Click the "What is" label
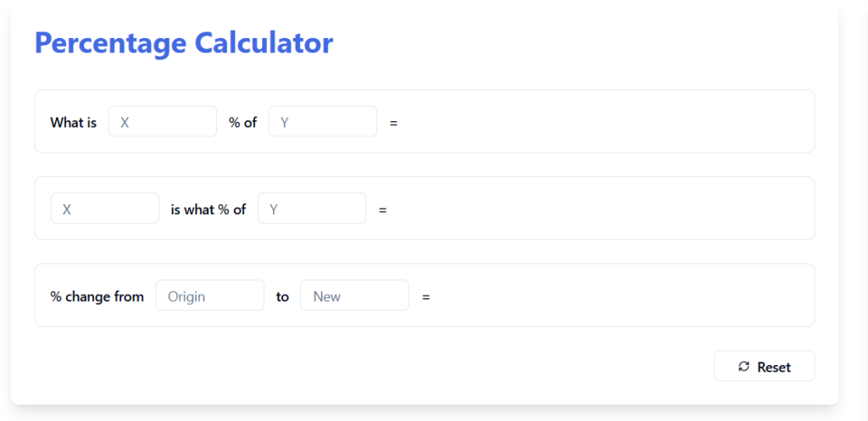Screen dimensions: 868x421 (73, 122)
